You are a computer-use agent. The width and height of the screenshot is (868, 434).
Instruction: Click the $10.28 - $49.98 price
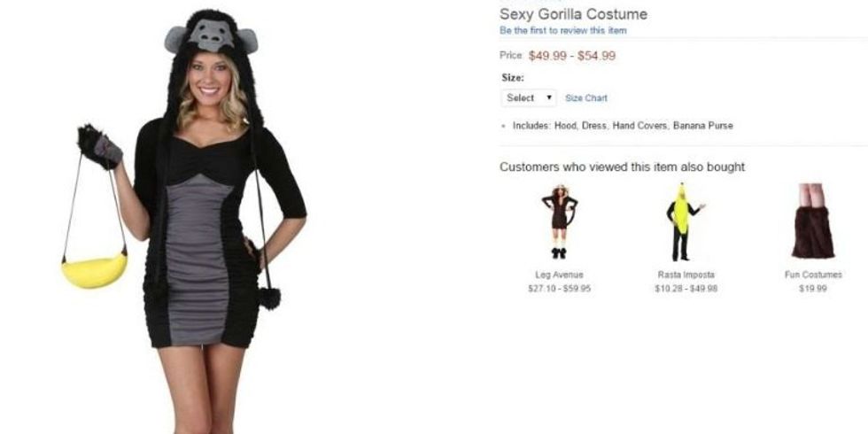(686, 289)
